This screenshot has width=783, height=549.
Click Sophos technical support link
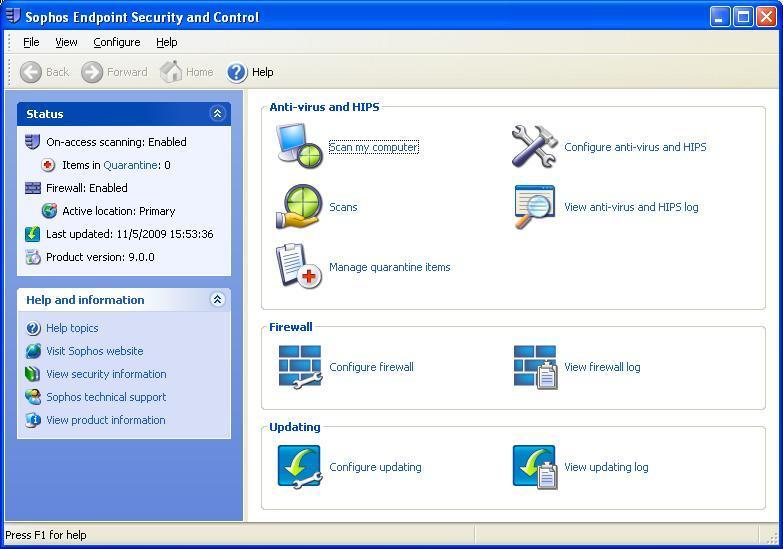106,397
